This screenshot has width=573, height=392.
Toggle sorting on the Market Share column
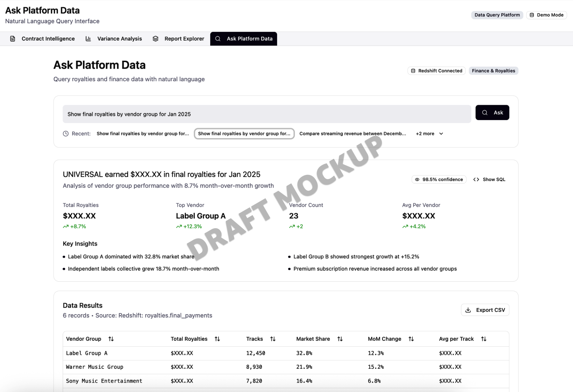(x=340, y=339)
